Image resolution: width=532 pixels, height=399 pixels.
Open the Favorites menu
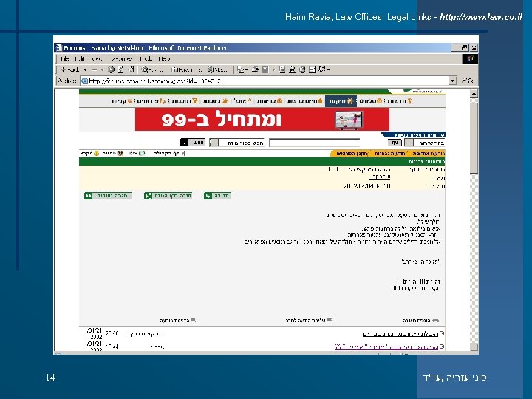tap(122, 58)
